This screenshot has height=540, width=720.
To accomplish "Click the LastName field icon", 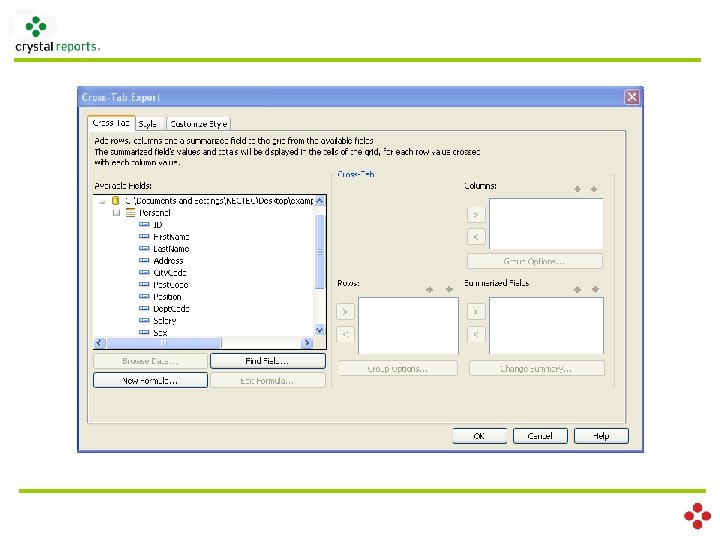I will 144,248.
